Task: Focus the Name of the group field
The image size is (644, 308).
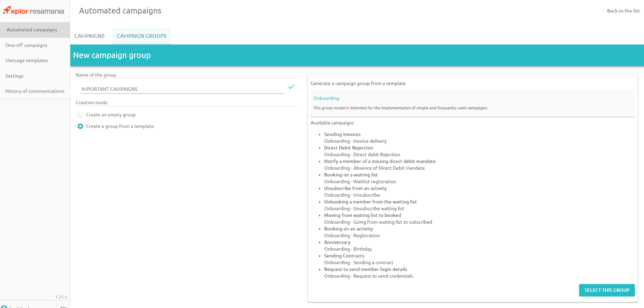Action: tap(183, 89)
